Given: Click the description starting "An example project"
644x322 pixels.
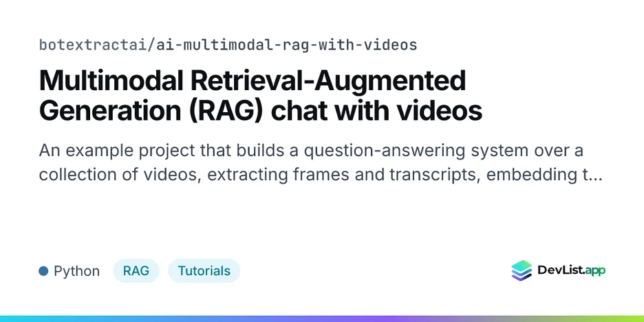Looking at the screenshot, I should point(321,162).
